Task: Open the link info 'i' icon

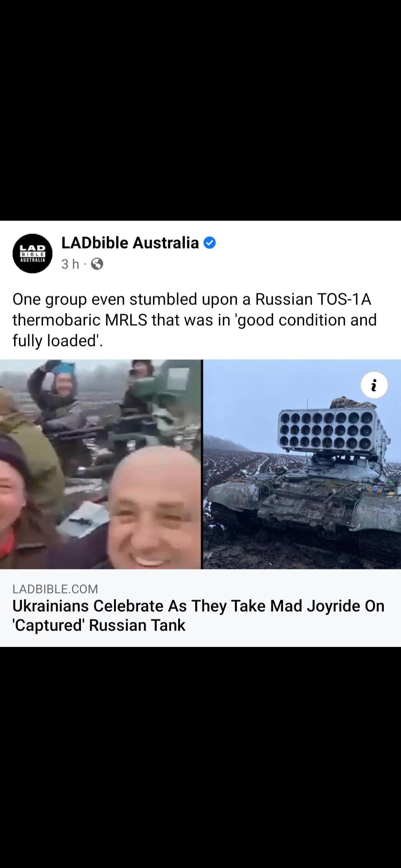Action: [374, 385]
